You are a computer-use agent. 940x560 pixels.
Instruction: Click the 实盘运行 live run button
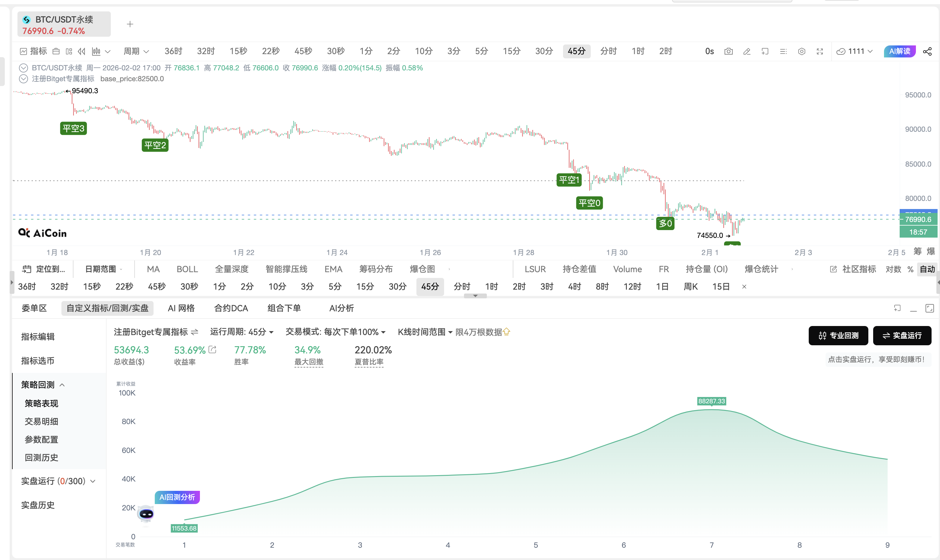click(x=902, y=335)
